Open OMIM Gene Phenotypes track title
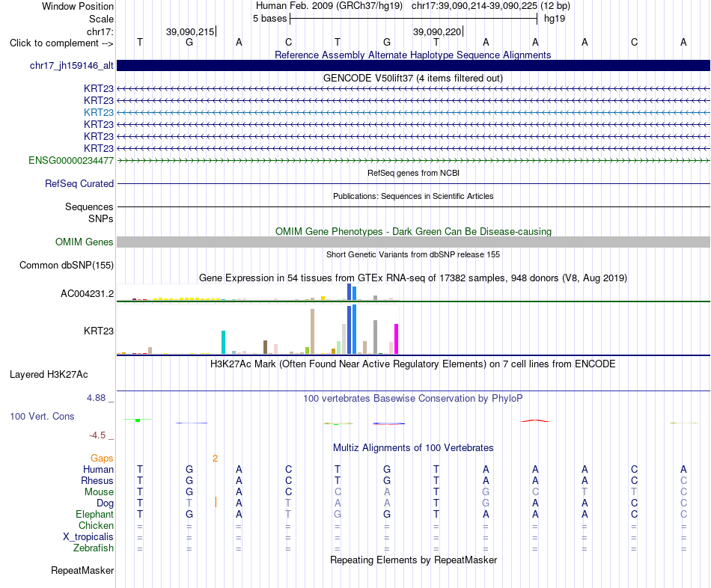 413,231
